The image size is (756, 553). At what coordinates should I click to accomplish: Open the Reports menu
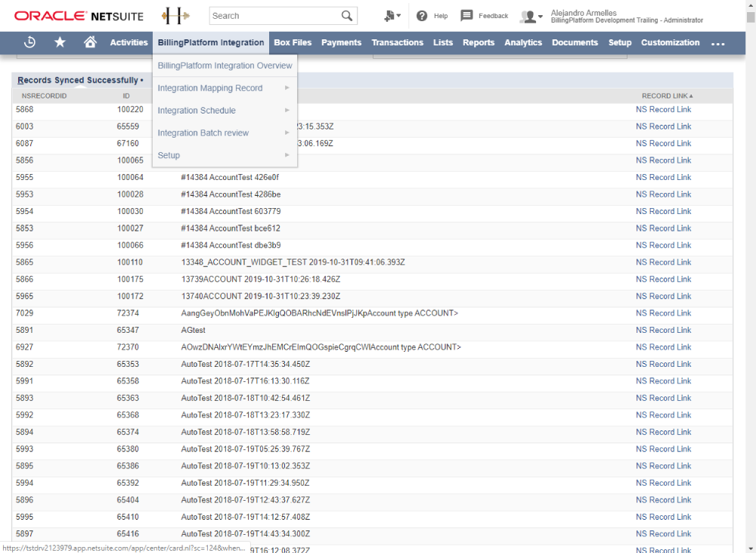(479, 42)
